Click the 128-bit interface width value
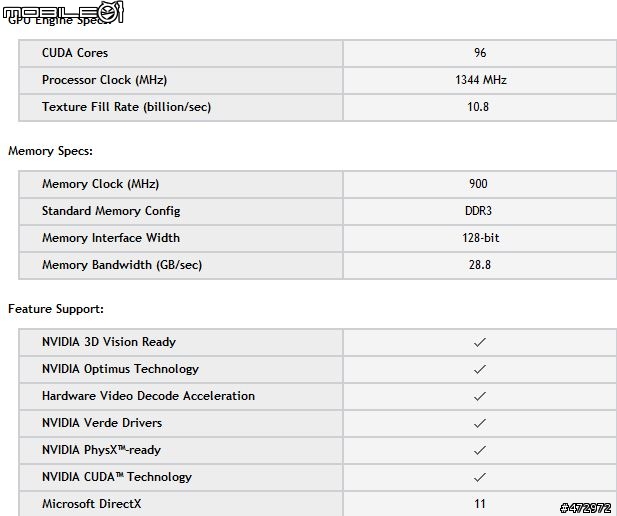 pos(478,238)
